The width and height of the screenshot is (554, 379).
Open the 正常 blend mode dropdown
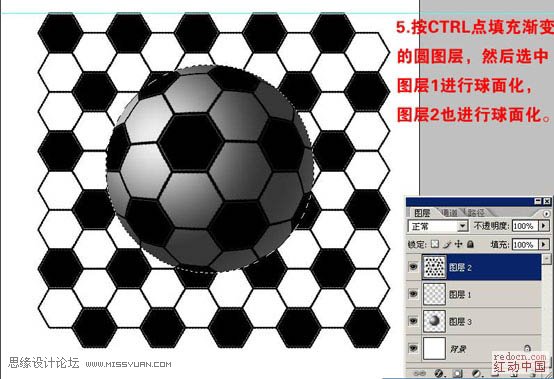(x=462, y=226)
